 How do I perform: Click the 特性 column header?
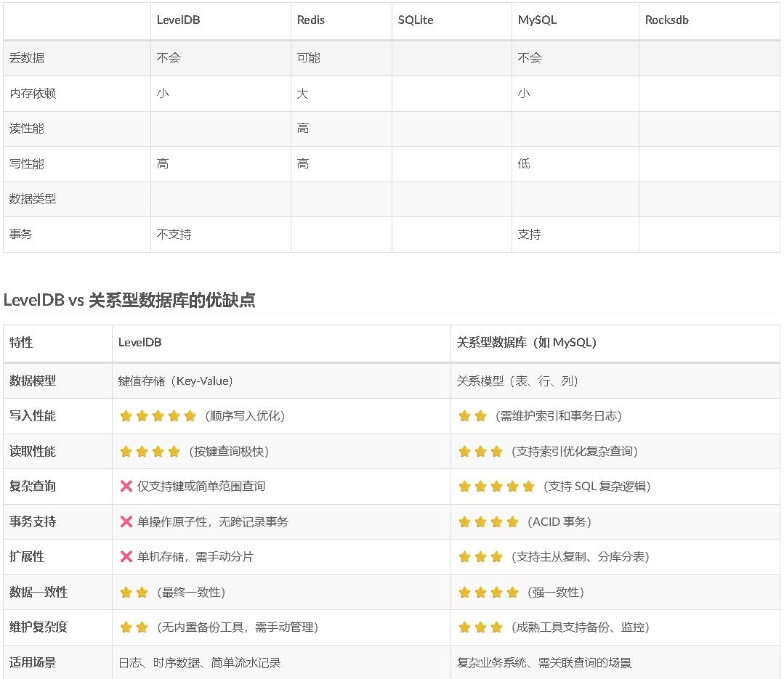pyautogui.click(x=21, y=343)
